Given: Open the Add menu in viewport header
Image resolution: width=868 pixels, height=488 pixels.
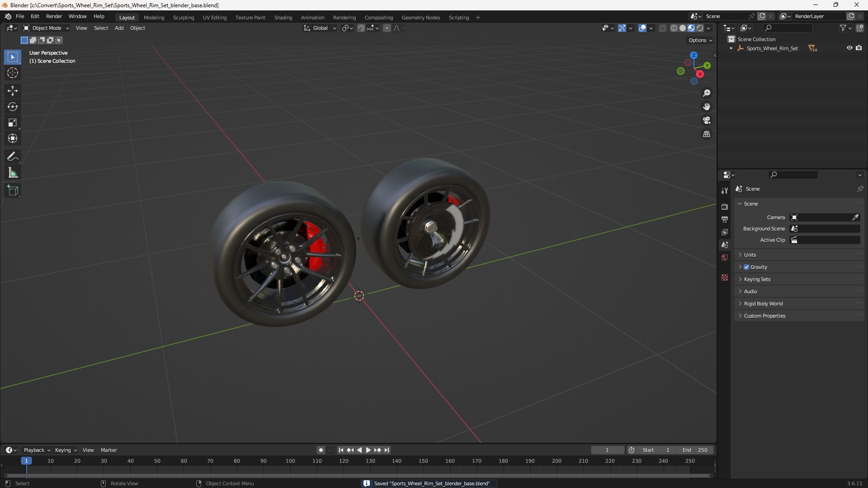Looking at the screenshot, I should pos(119,28).
